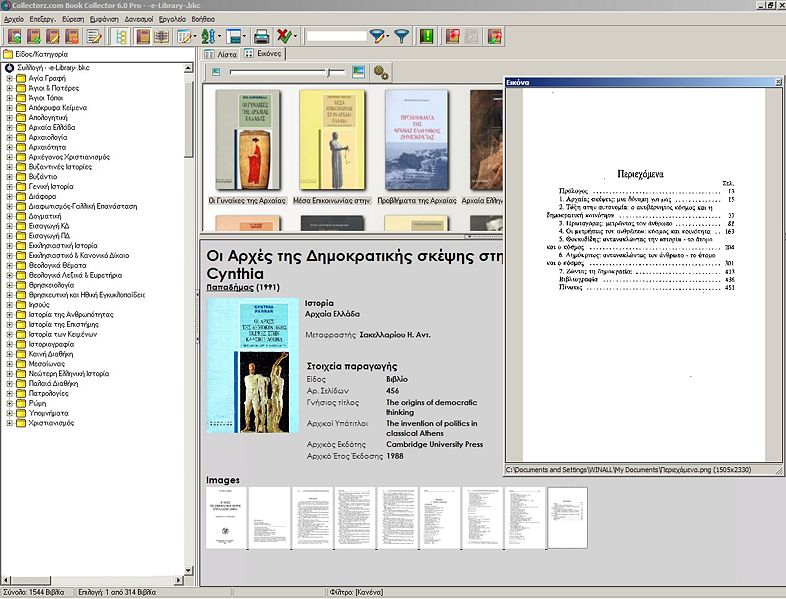The image size is (786, 599).
Task: Click the tree horizontal scrollbar right arrow
Action: click(x=179, y=580)
